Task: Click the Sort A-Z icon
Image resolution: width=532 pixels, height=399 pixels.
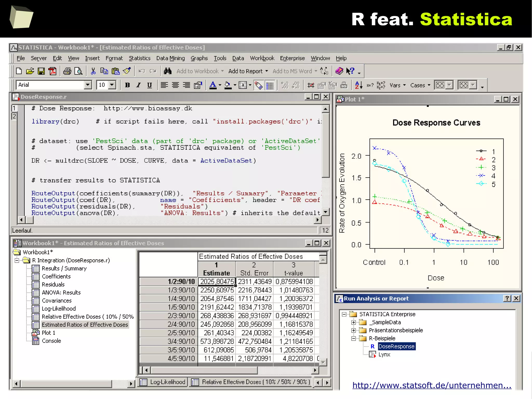Action: pyautogui.click(x=359, y=85)
